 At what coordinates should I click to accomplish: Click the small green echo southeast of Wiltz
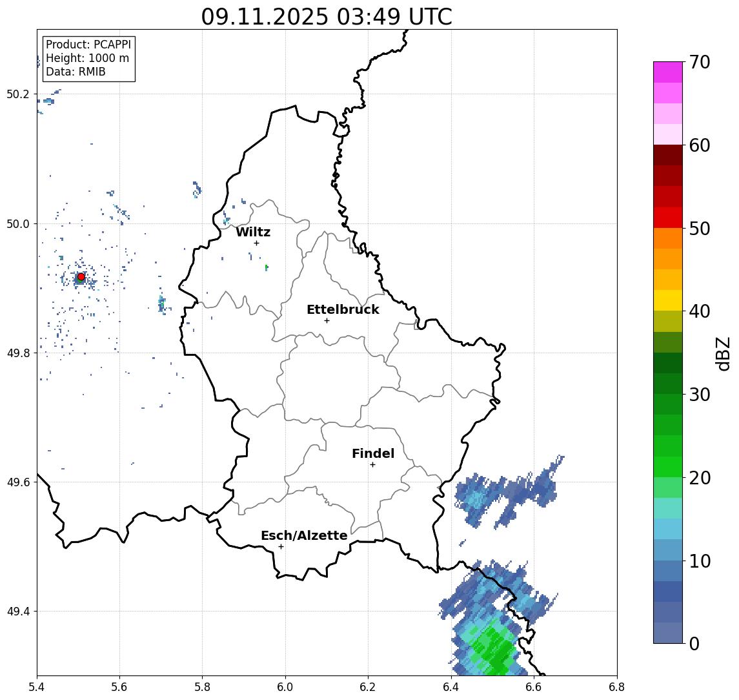[267, 267]
